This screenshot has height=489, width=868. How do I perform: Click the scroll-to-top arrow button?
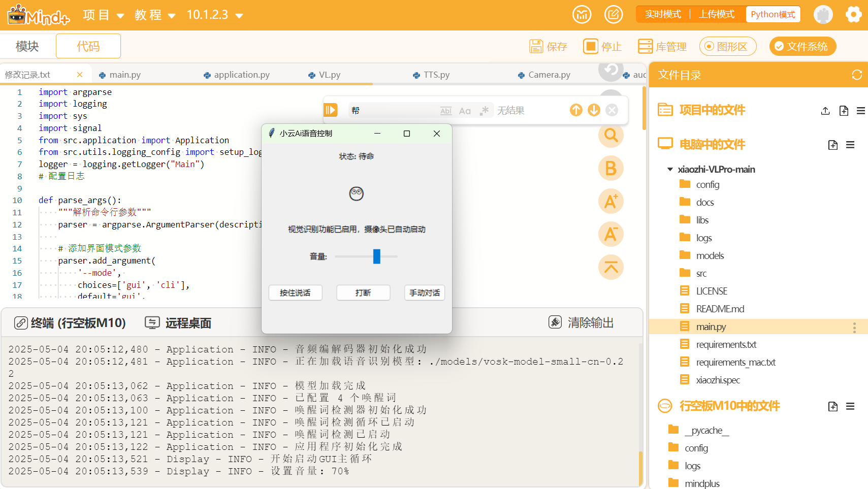click(611, 267)
